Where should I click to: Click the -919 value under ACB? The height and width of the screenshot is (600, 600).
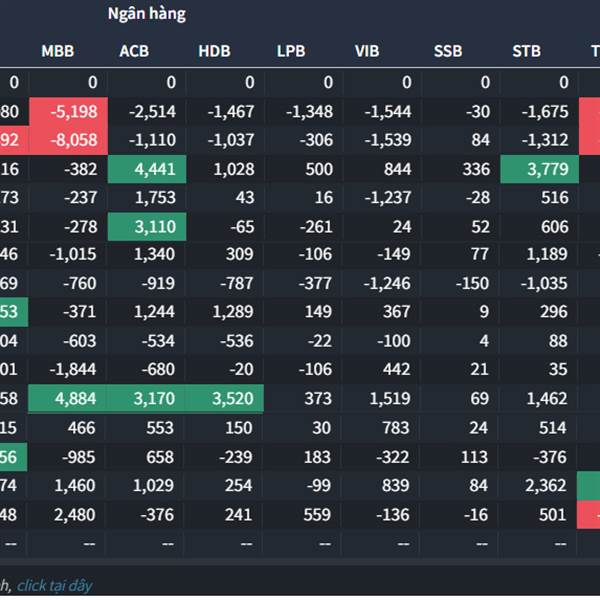[158, 284]
